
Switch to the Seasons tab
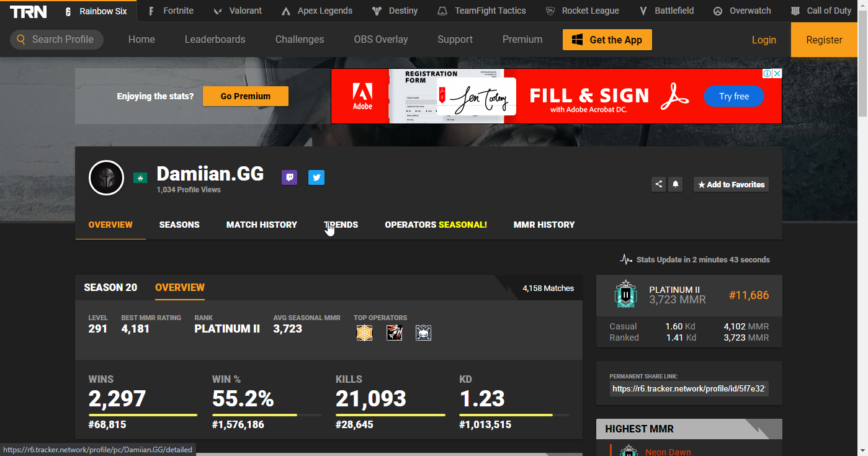point(179,225)
